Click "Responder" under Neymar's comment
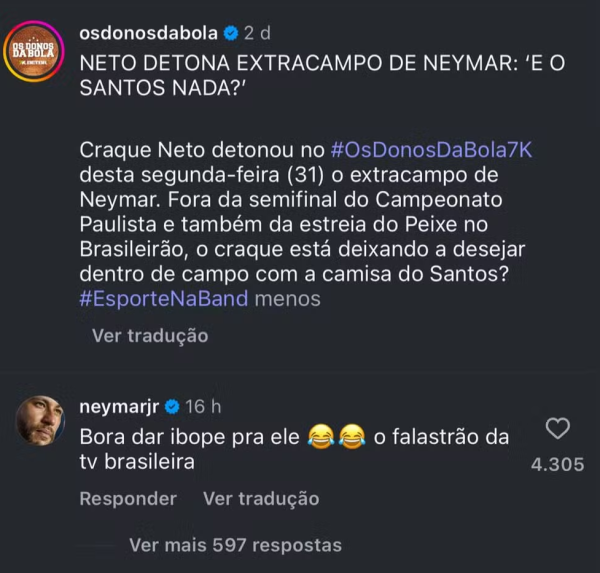The width and height of the screenshot is (600, 573). pyautogui.click(x=128, y=498)
